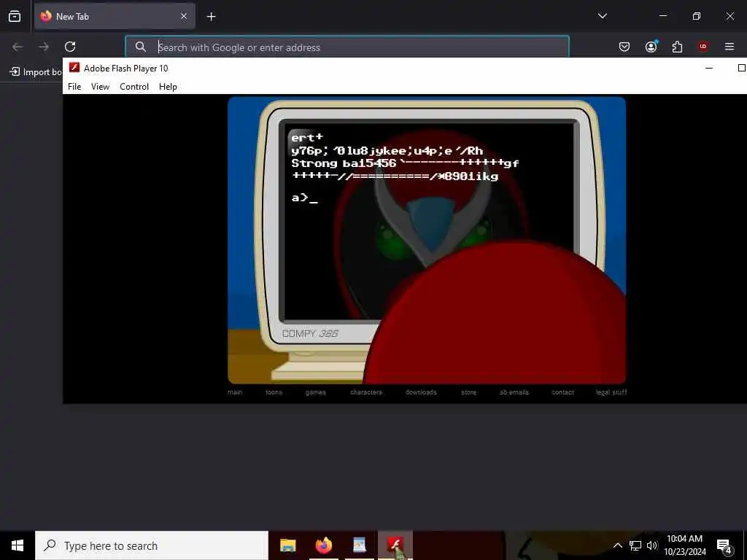The height and width of the screenshot is (560, 747).
Task: Open the network status tray icon
Action: coord(635,545)
